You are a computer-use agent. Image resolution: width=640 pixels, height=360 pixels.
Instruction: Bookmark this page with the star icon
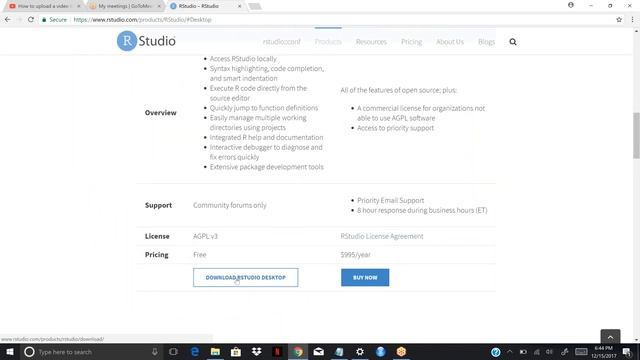[619, 19]
